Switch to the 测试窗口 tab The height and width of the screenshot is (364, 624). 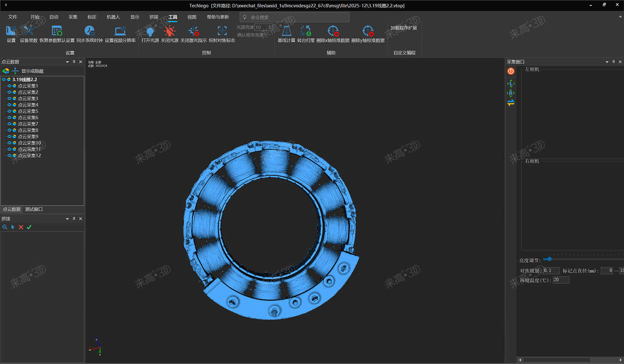tap(34, 209)
